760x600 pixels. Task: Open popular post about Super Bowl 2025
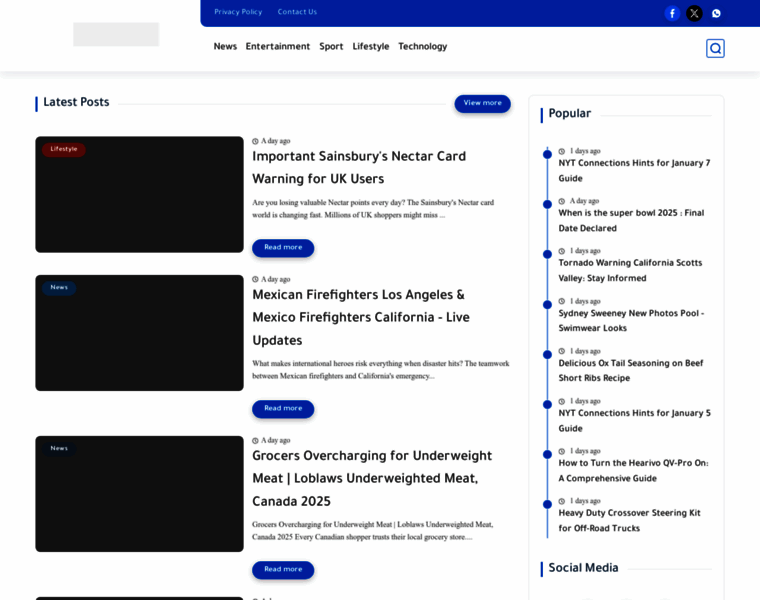pyautogui.click(x=631, y=220)
